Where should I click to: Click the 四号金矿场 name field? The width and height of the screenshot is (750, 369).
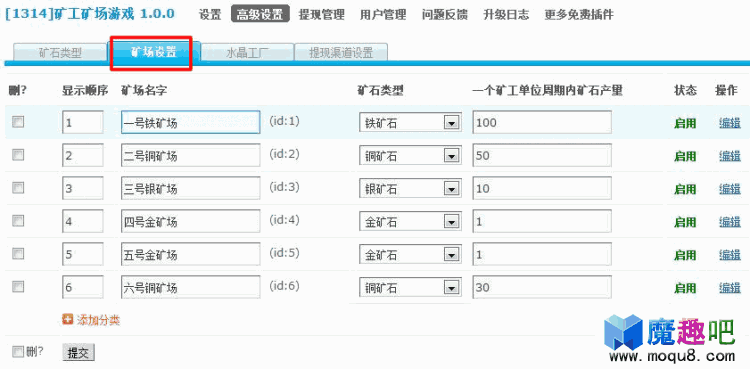pos(191,221)
